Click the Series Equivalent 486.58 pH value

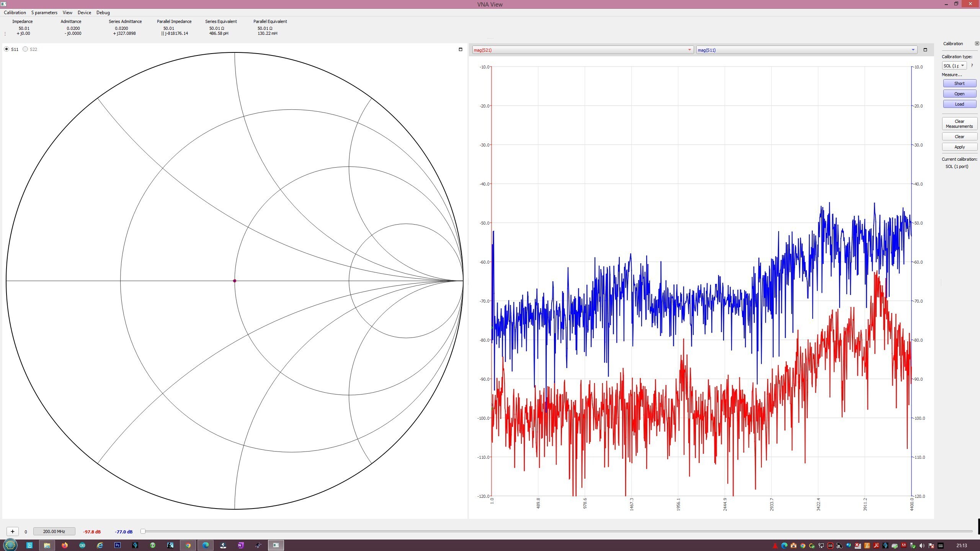219,33
